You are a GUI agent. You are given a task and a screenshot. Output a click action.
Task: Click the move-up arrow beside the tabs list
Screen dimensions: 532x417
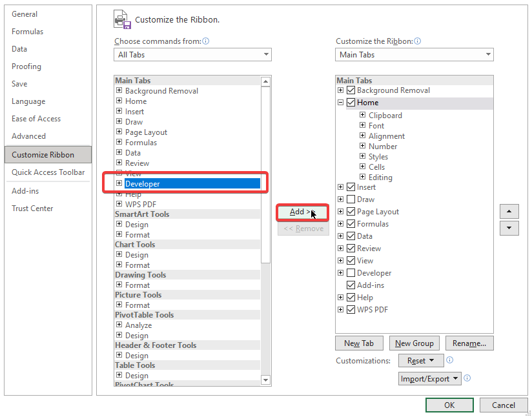point(509,211)
